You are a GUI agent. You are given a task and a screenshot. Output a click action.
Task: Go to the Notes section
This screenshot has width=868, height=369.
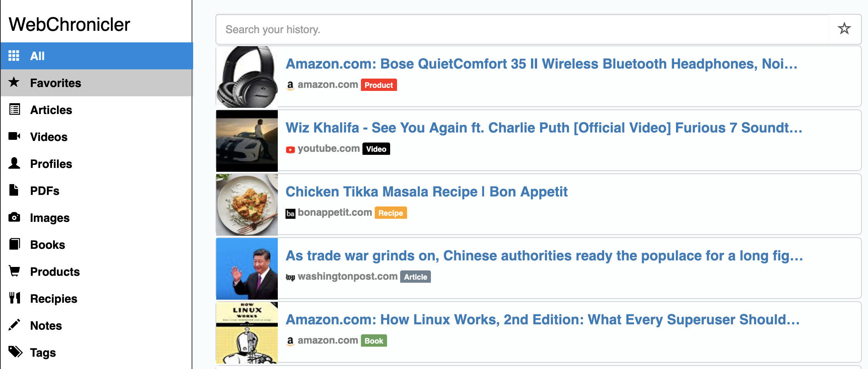click(46, 325)
